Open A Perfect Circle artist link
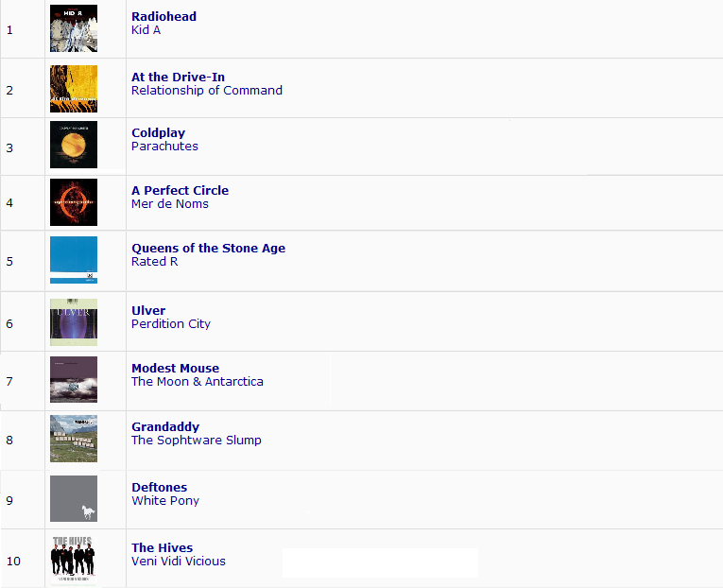The image size is (723, 588). [180, 190]
